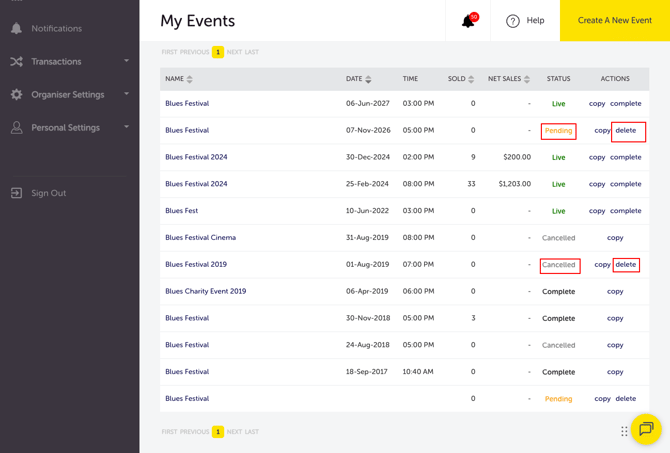Sort events by Date column arrows
Screen dimensions: 670x453
tap(368, 79)
